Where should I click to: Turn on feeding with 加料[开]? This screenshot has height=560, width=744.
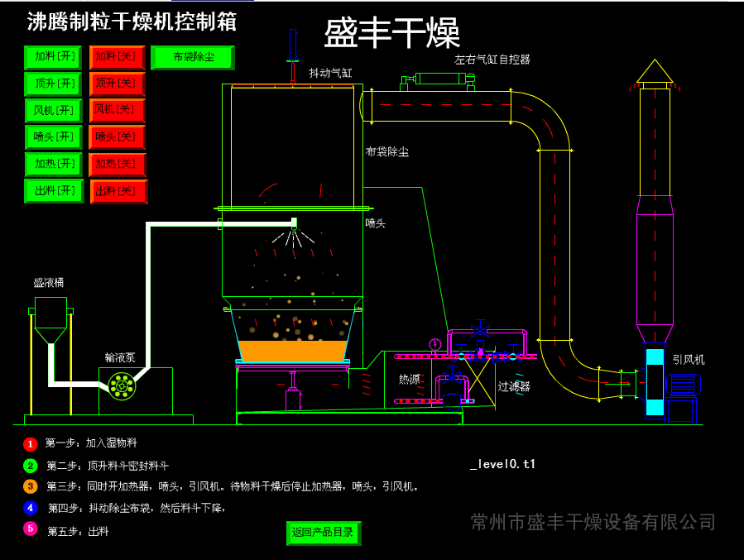pos(54,57)
